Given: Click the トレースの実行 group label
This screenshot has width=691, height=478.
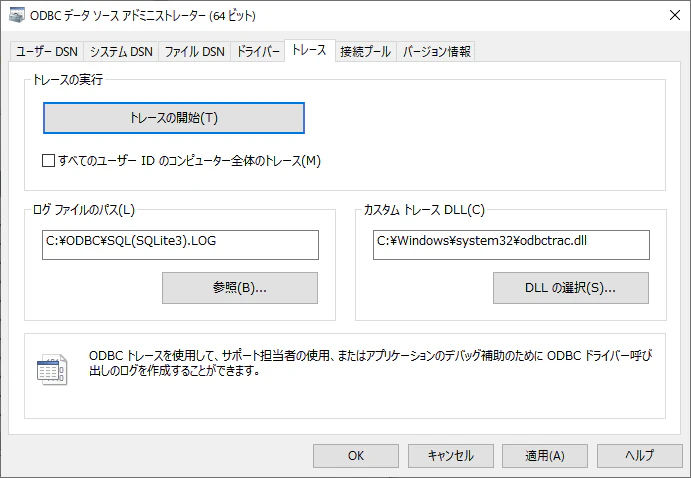Looking at the screenshot, I should pos(68,80).
